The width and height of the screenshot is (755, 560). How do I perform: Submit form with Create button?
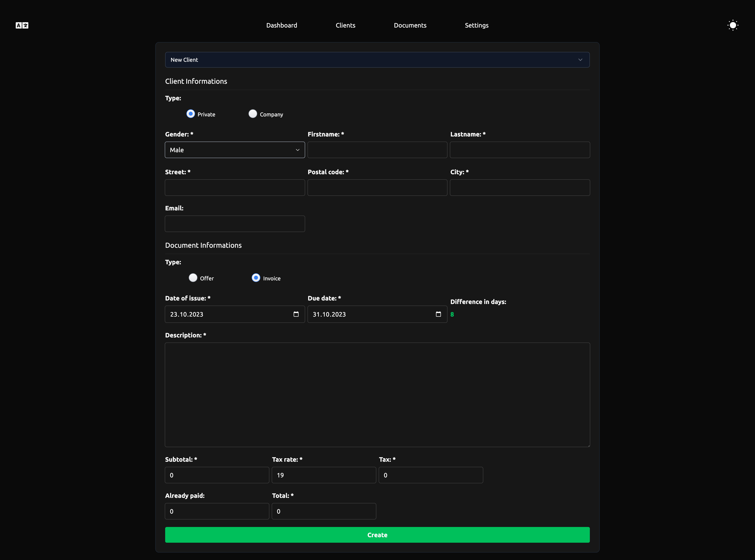[x=377, y=535]
